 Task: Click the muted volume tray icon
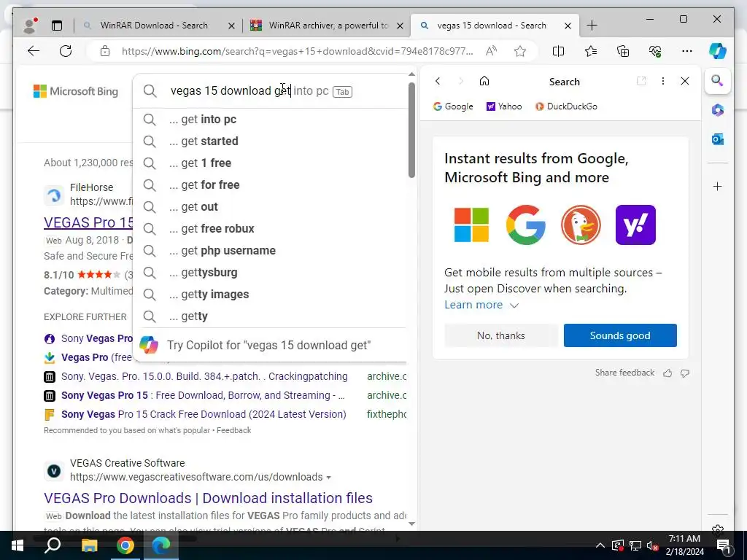pyautogui.click(x=652, y=545)
